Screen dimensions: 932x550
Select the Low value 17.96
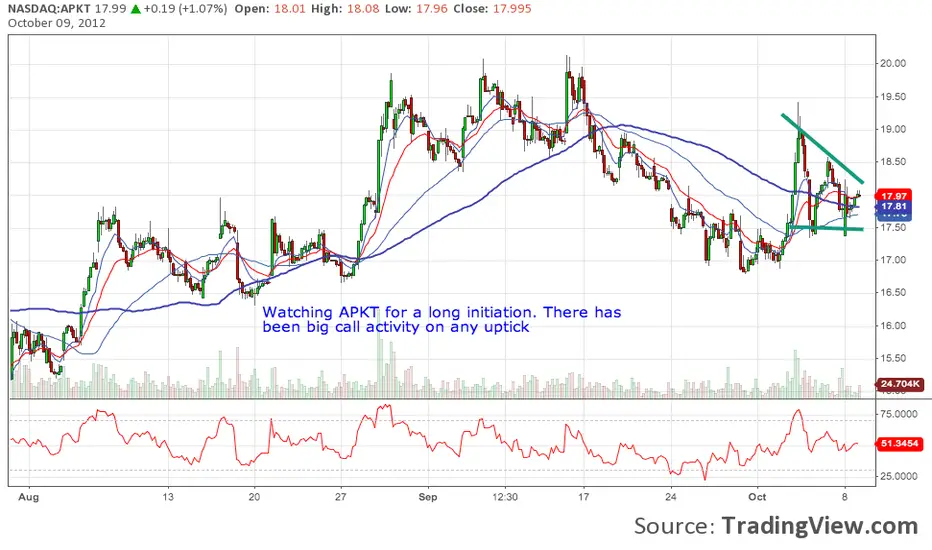coord(433,9)
